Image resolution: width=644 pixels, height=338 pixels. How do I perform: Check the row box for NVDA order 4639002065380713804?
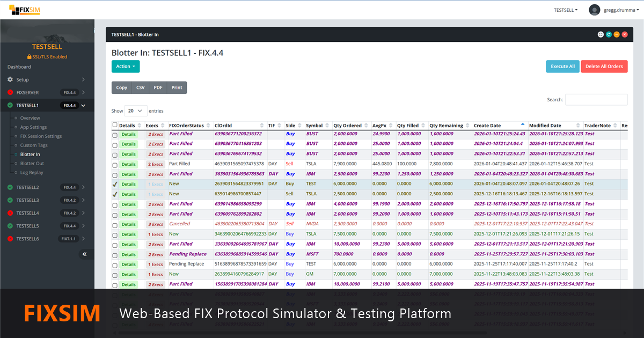(115, 225)
